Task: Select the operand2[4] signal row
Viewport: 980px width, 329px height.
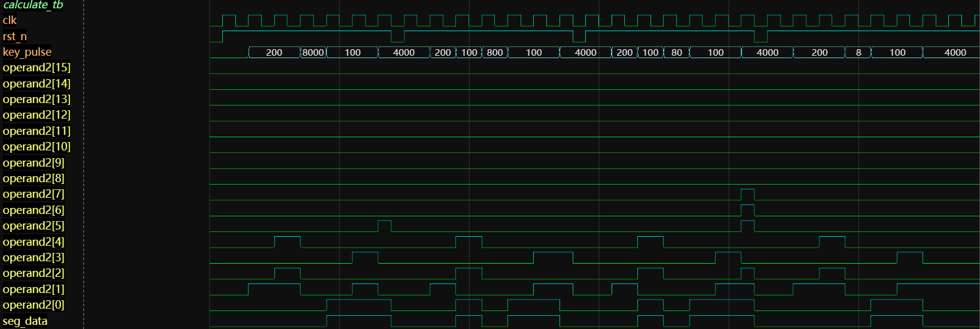Action: [34, 242]
